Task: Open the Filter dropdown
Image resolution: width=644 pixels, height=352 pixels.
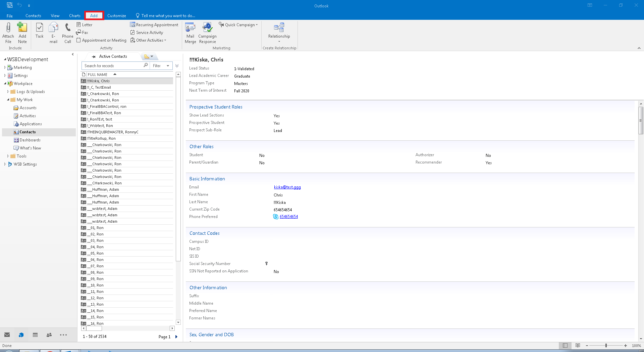Action: [x=161, y=66]
